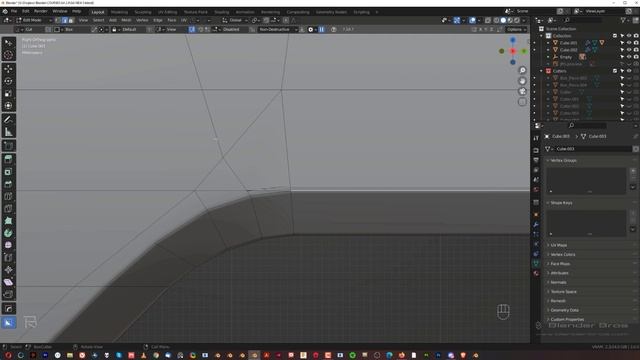Click the zoom viewport magnifier icon
This screenshot has width=640, height=360.
pyautogui.click(x=522, y=70)
